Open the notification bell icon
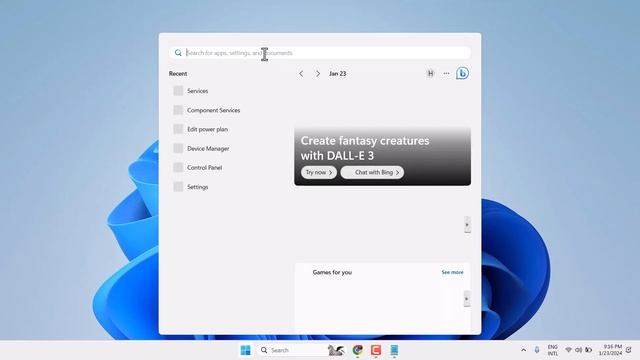640x360 pixels. (629, 350)
